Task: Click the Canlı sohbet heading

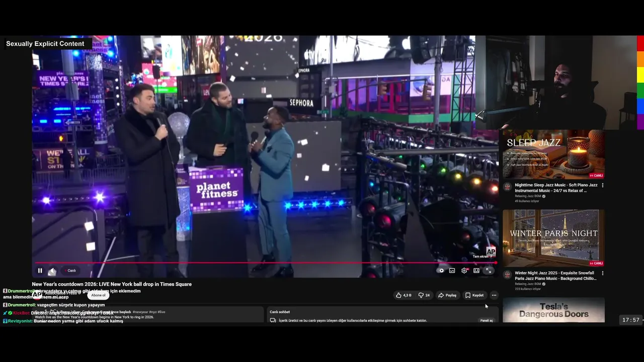Action: pos(280,312)
